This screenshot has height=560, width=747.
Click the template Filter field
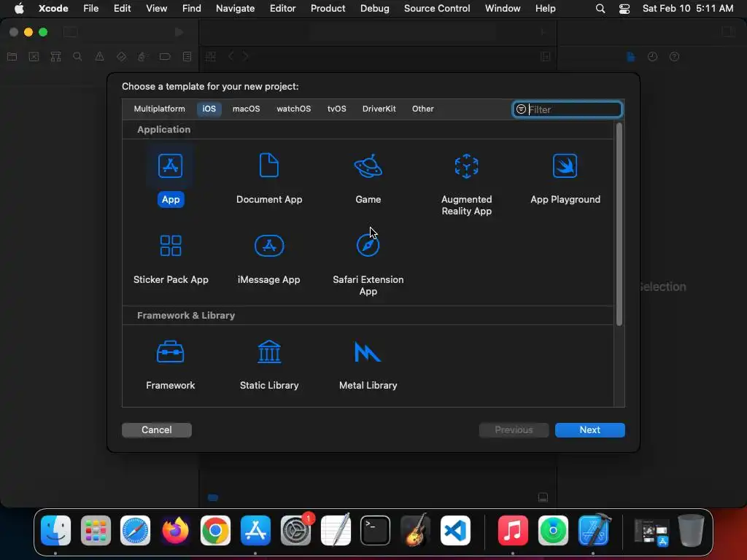pos(567,109)
